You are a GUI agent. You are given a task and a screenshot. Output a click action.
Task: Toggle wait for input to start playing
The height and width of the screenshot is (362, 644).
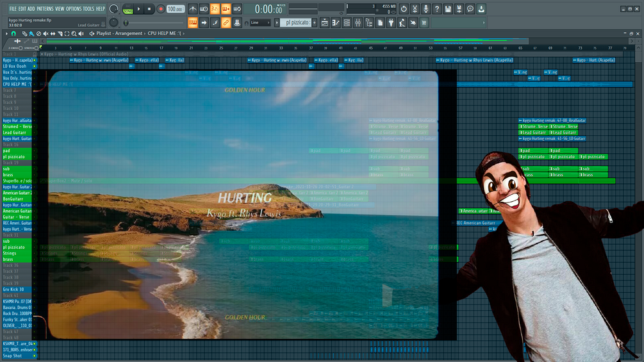pos(204,8)
